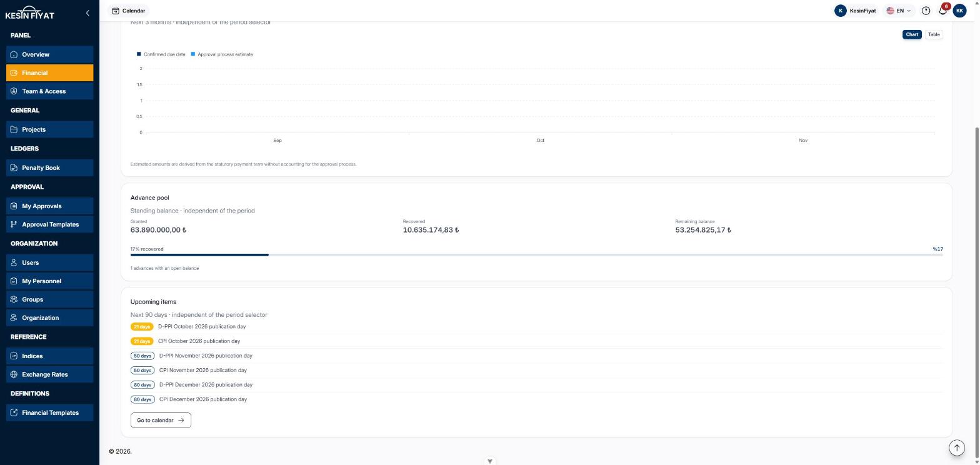Click the My Approvals icon
The height and width of the screenshot is (465, 980).
pyautogui.click(x=14, y=206)
